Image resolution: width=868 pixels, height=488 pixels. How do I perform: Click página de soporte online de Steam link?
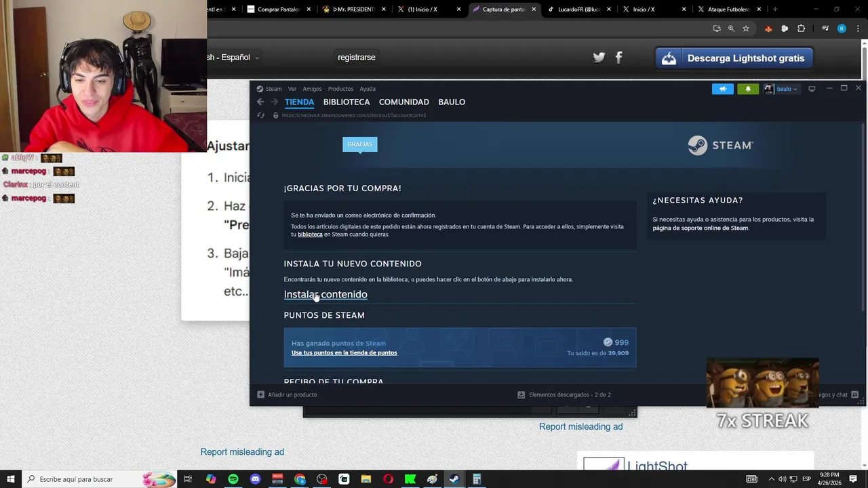701,228
